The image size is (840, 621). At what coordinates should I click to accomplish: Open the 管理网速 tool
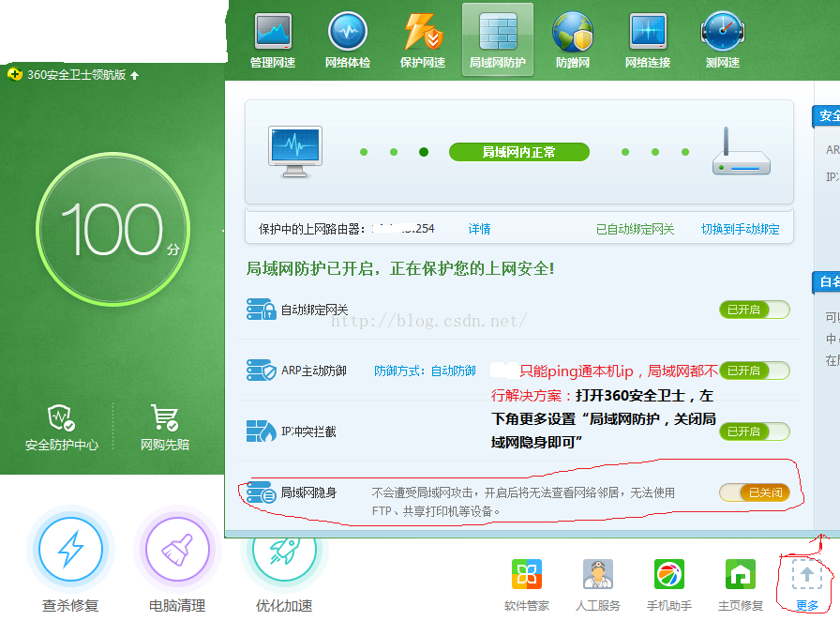pyautogui.click(x=273, y=41)
